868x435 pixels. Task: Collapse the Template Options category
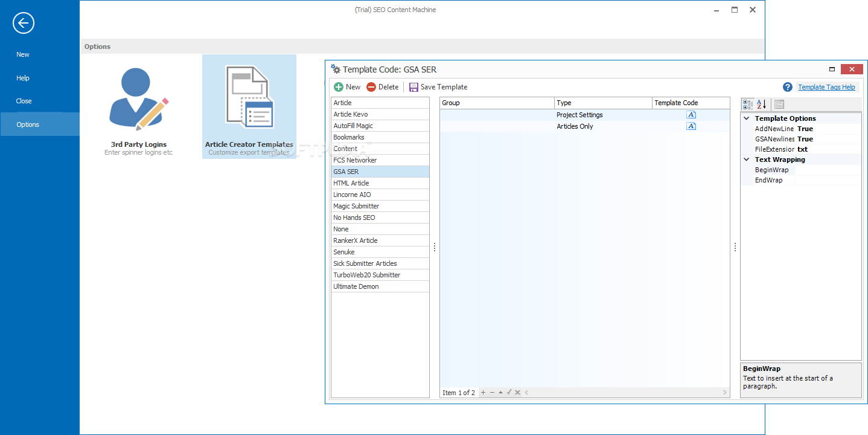point(747,118)
